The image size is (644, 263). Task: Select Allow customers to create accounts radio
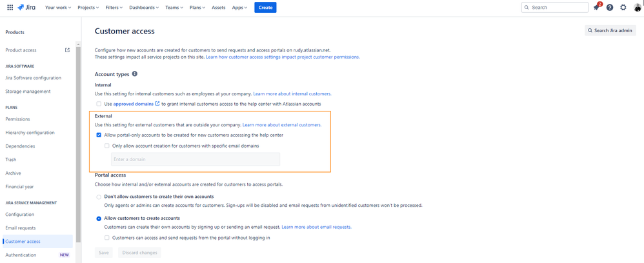(x=99, y=219)
